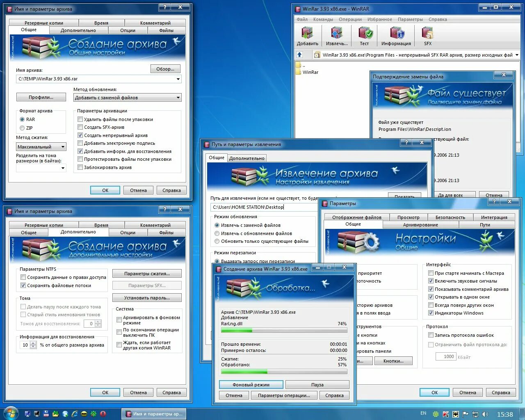Screen dimensions: 525x420
Task: Click the Action Center flag tray icon
Action: point(466,414)
